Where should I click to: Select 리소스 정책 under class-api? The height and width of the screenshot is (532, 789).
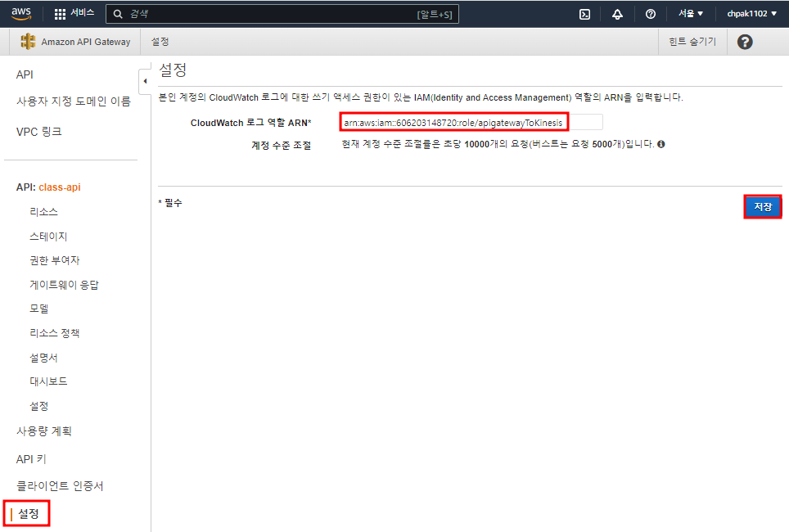[x=54, y=332]
